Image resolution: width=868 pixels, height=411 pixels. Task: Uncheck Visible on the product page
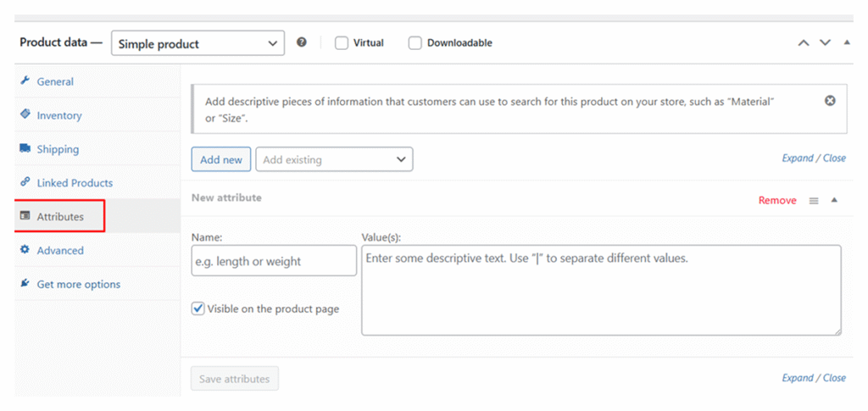click(x=198, y=309)
